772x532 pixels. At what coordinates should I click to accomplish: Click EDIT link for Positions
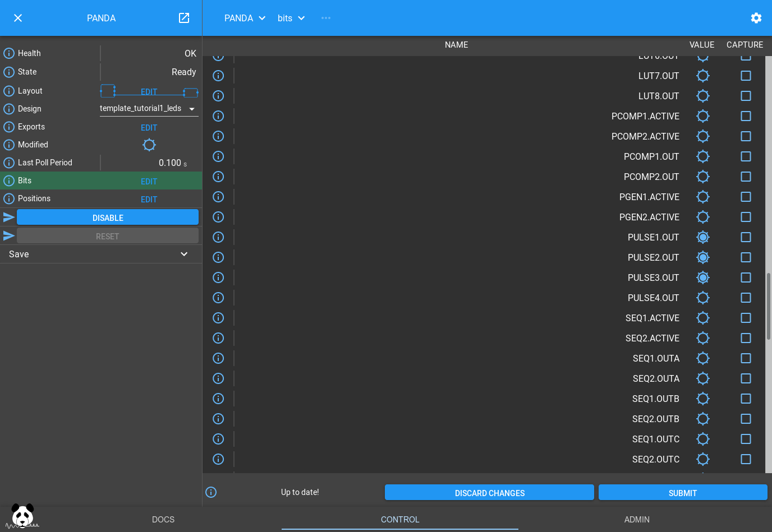click(x=149, y=199)
